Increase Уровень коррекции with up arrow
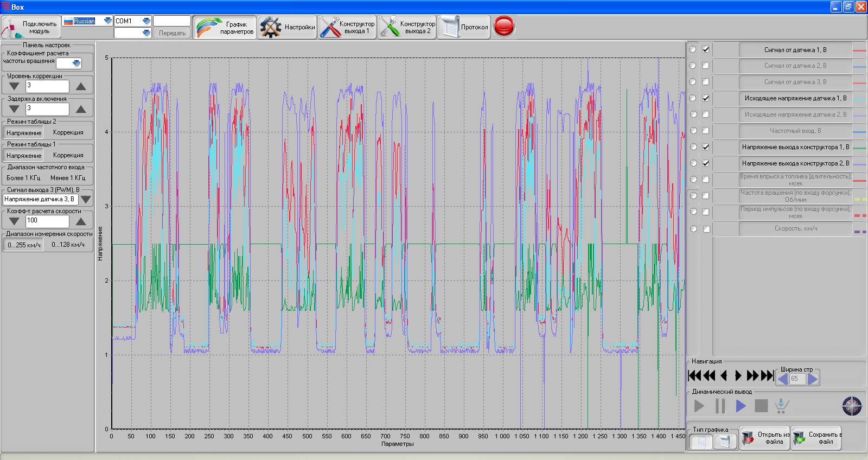Image resolution: width=868 pixels, height=460 pixels. (81, 86)
